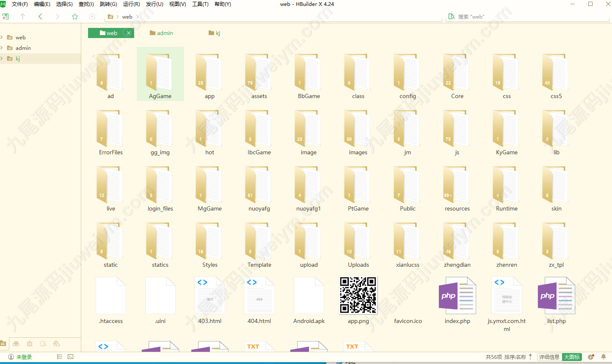Click the update download icon with red dot
The image size is (612, 364).
591,357
